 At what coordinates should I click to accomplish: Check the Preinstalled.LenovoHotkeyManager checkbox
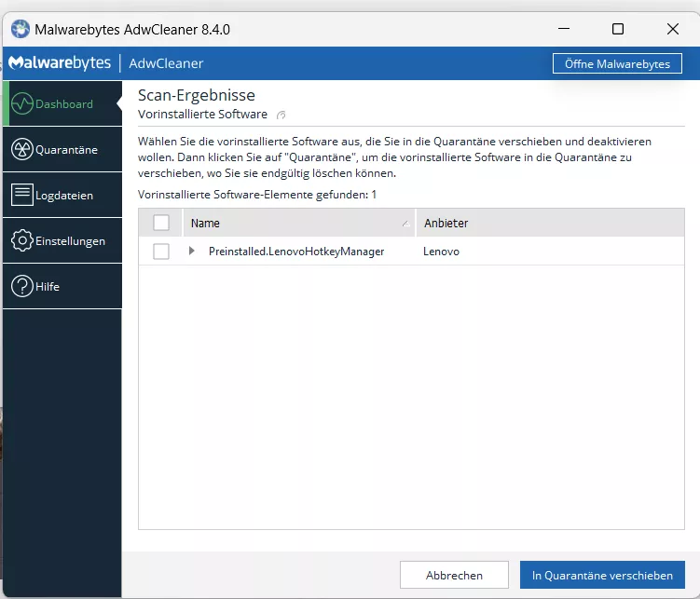tap(161, 252)
